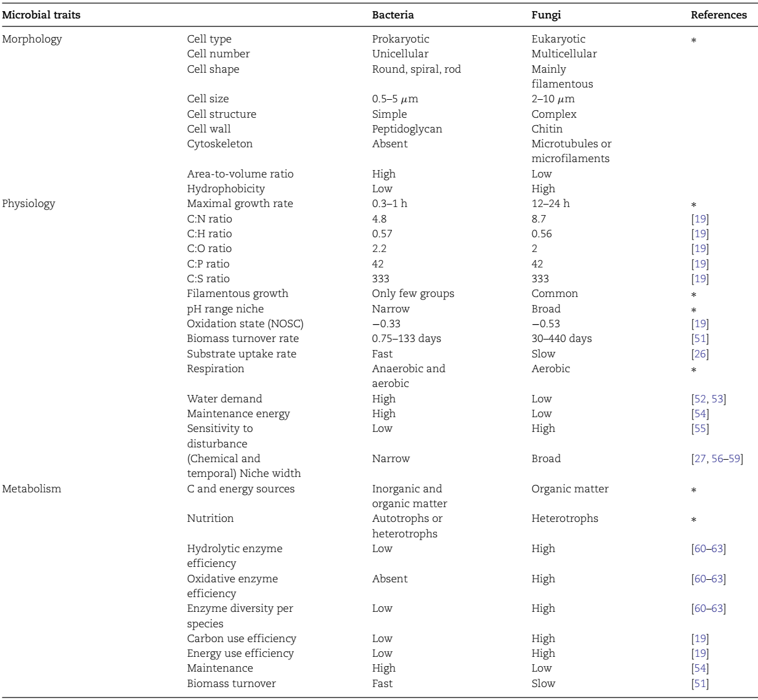
Task: Follow references 60–63 for Oxidative enzyme efficiency
Action: pyautogui.click(x=709, y=579)
